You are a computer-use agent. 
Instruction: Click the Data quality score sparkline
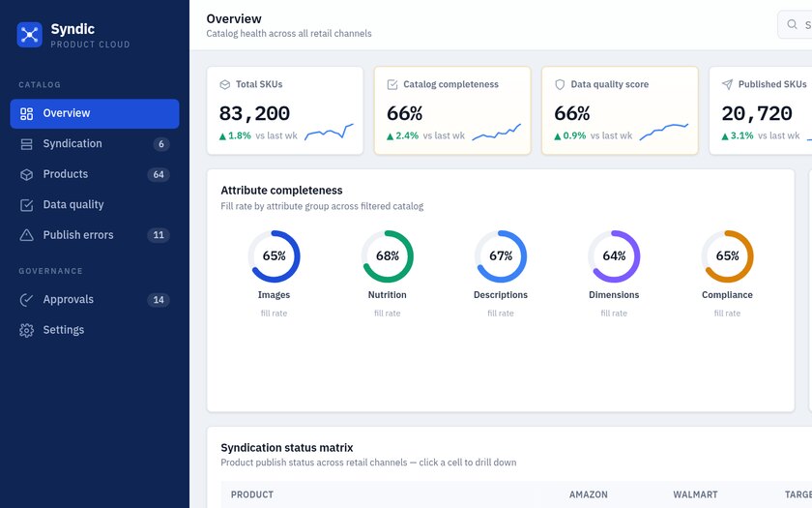pos(664,133)
